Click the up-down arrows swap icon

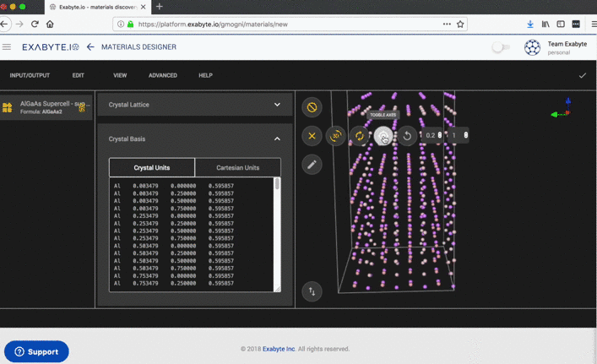(x=312, y=291)
